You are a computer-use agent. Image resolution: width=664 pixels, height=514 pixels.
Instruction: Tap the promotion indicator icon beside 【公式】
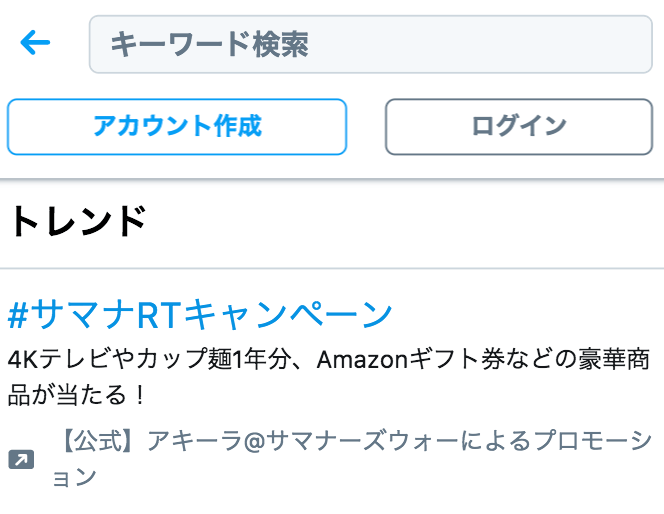21,460
